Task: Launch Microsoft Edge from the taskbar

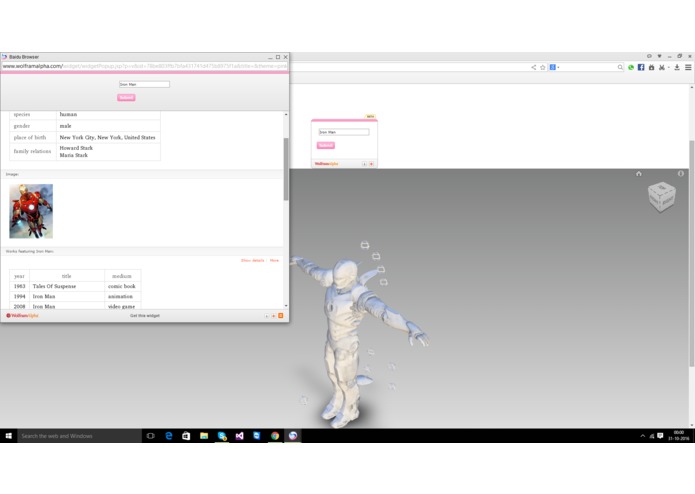Action: point(168,436)
